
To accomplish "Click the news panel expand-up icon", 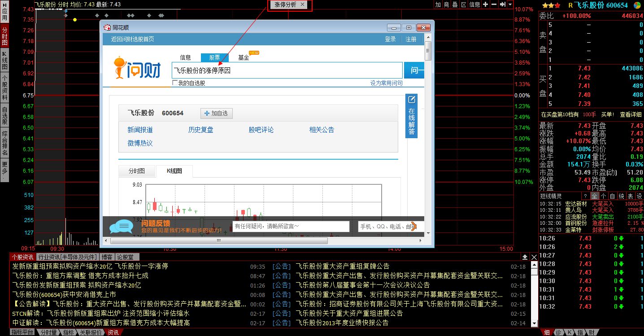I will 525,257.
